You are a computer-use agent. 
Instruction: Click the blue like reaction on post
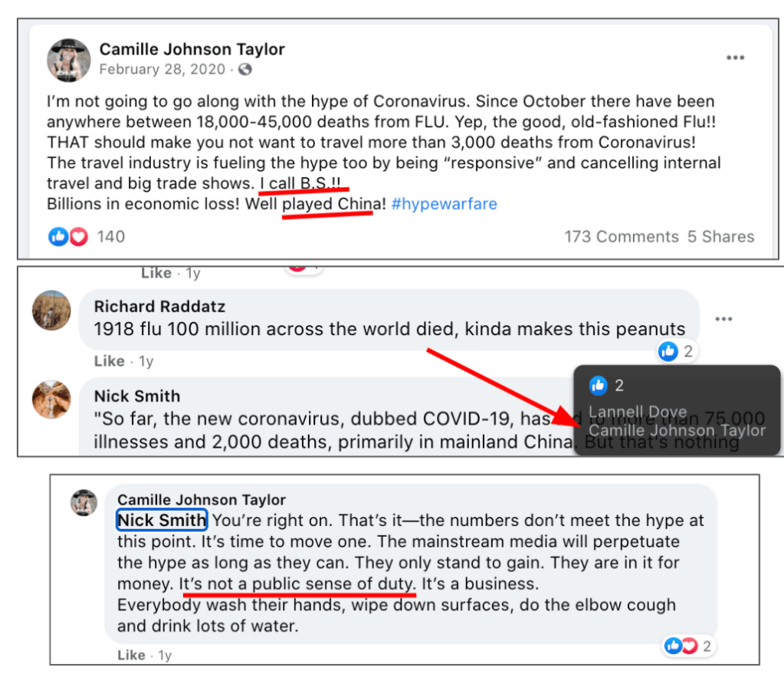tap(58, 237)
